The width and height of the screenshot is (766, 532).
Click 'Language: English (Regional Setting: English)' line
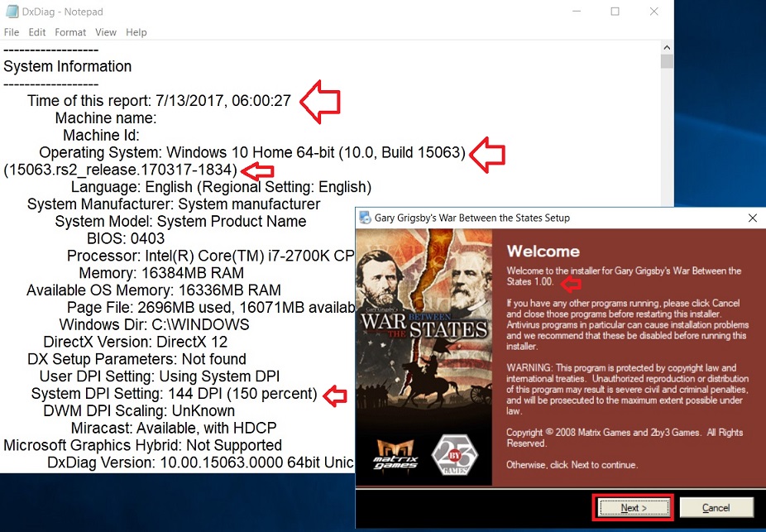221,187
